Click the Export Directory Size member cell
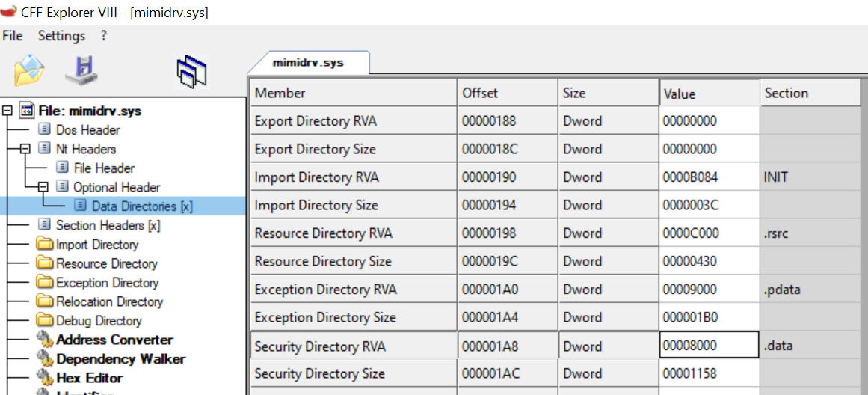Image resolution: width=868 pixels, height=395 pixels. [x=354, y=149]
